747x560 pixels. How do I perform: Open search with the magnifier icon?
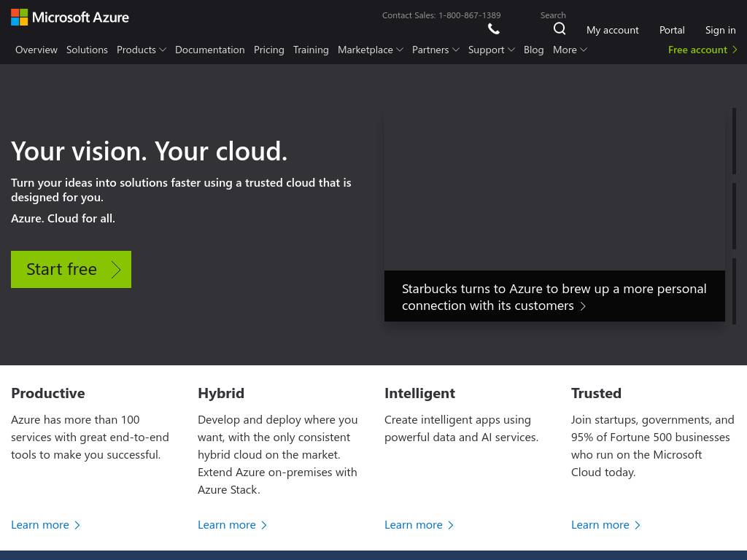[x=560, y=29]
